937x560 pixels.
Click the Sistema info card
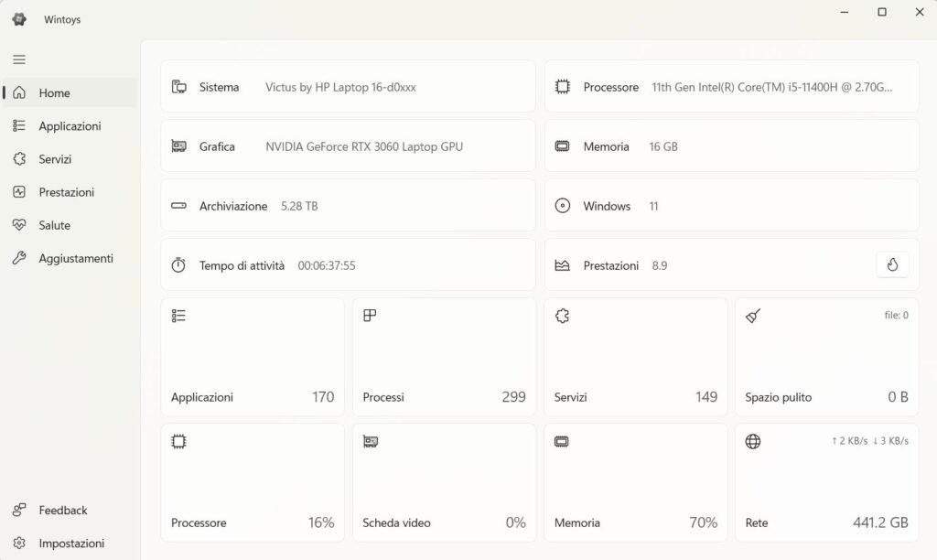click(x=348, y=87)
